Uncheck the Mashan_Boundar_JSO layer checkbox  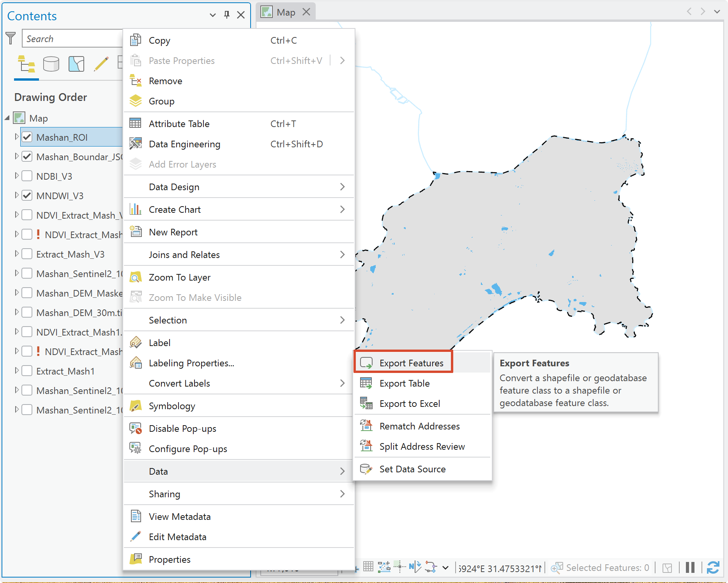click(x=27, y=157)
